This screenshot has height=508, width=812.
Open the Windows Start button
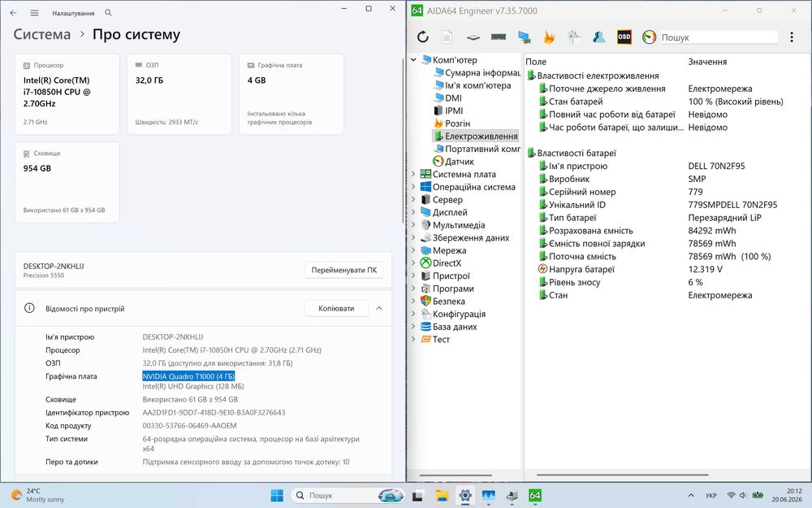[x=277, y=496]
